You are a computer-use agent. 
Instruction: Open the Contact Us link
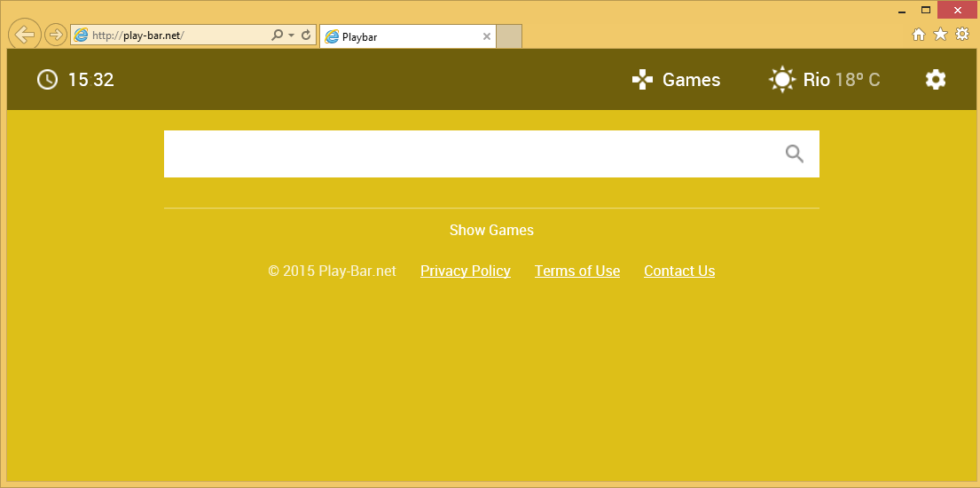(679, 271)
